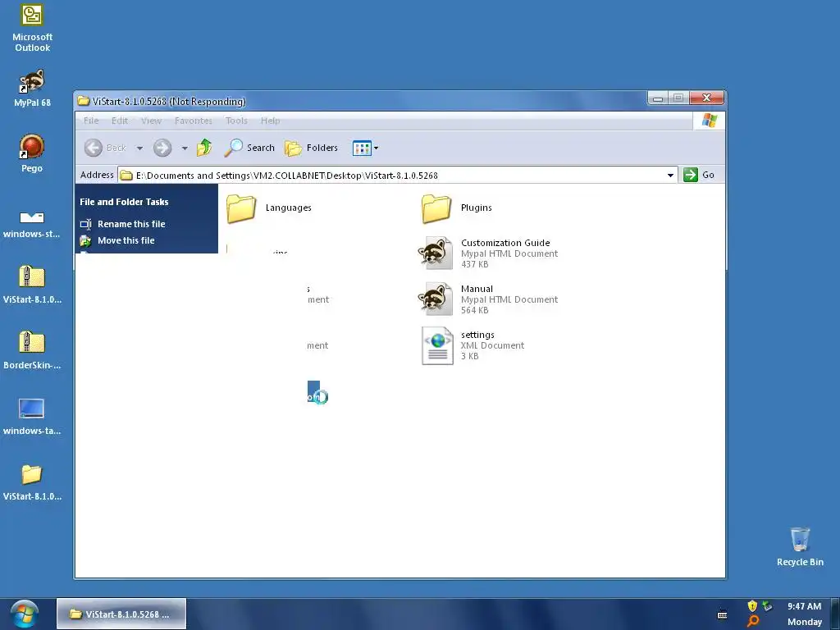This screenshot has width=840, height=630.
Task: Open the Favorites menu
Action: click(x=193, y=121)
